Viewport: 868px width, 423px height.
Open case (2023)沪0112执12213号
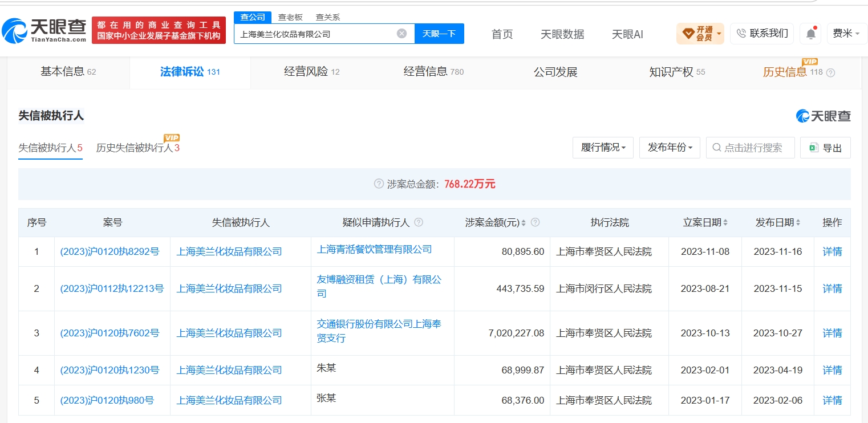(112, 288)
